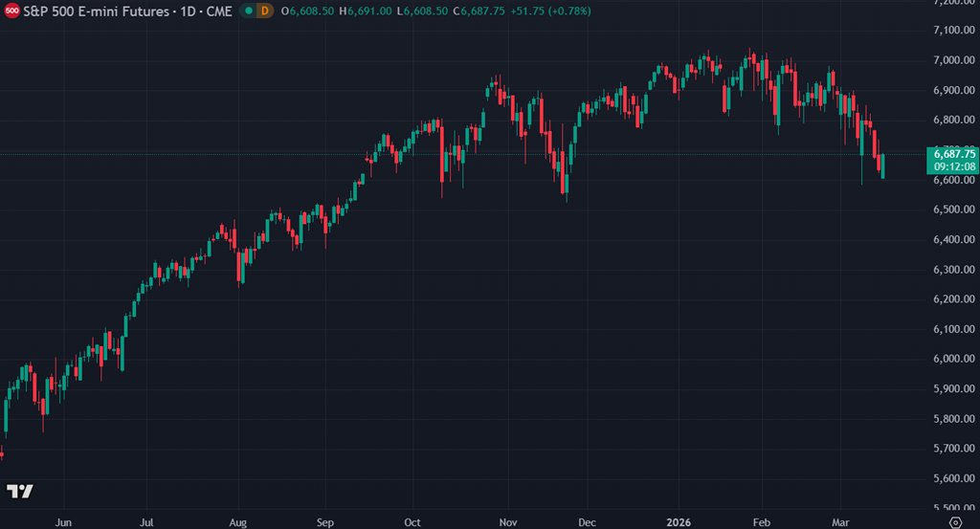
Task: Click the close value C6,687.75 in legend
Action: [483, 11]
